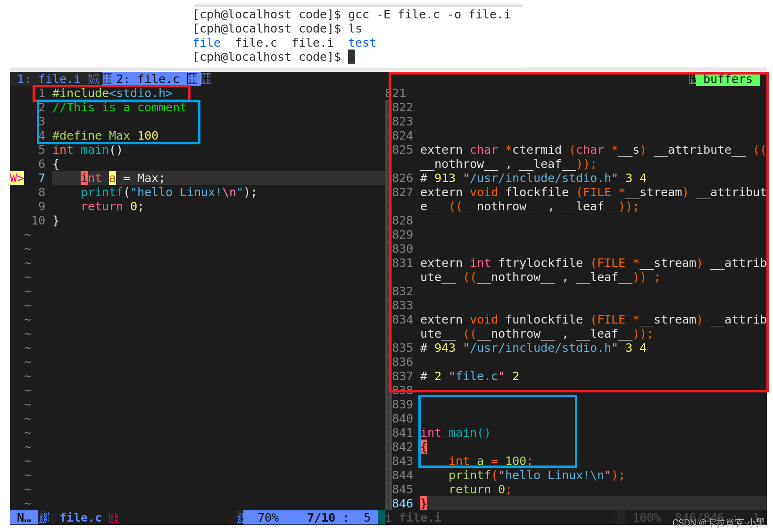Click the printf line in the file.c pane
The height and width of the screenshot is (532, 773).
[x=169, y=192]
